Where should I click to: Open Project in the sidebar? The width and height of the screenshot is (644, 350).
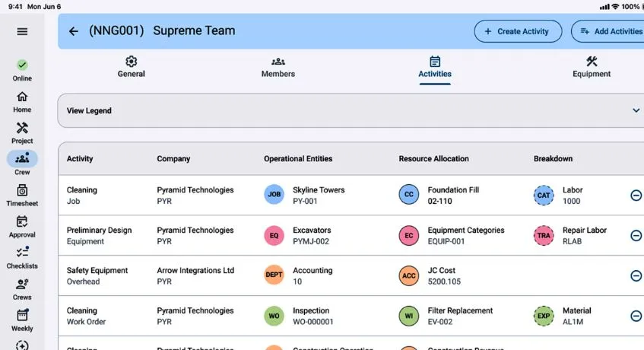(22, 133)
